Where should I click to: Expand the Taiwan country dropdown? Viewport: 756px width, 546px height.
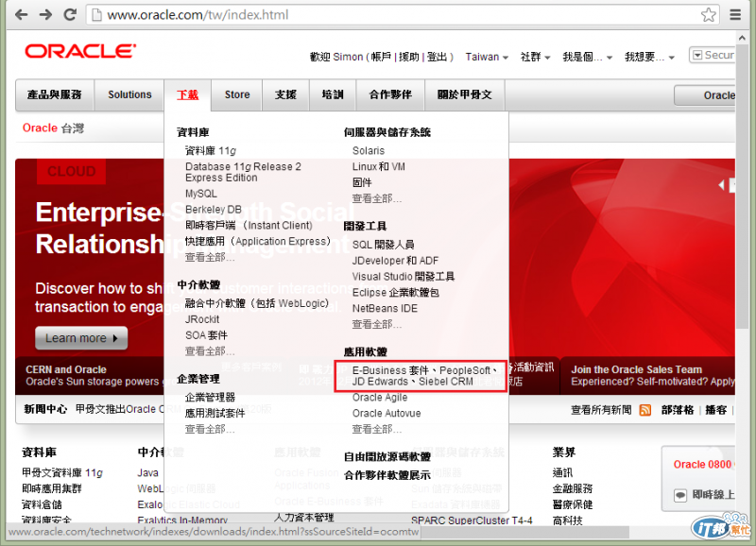click(x=487, y=57)
